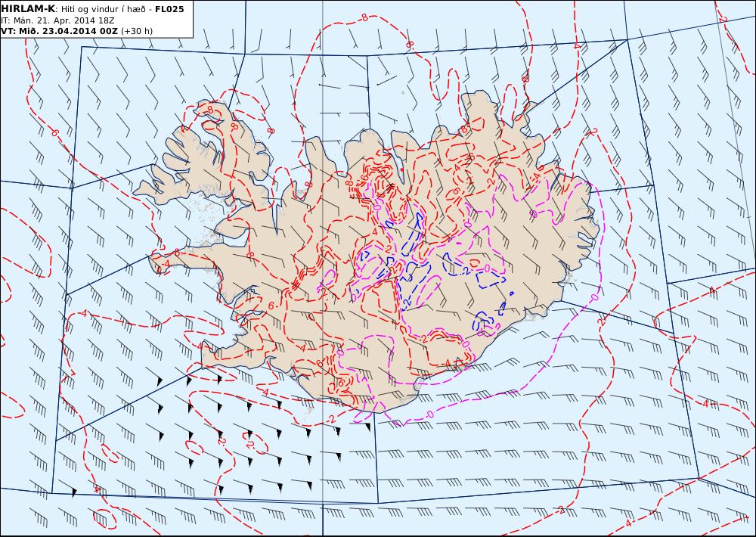Select the initial time 'Mán. 21. Apr. 2014 18Z'
756x537 pixels.
tap(64, 20)
